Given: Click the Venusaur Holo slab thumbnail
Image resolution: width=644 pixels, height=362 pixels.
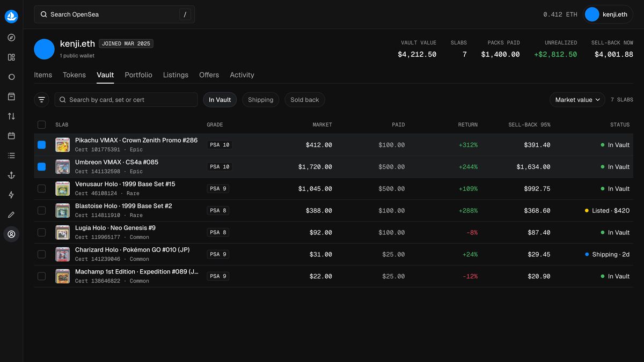Looking at the screenshot, I should click(63, 189).
